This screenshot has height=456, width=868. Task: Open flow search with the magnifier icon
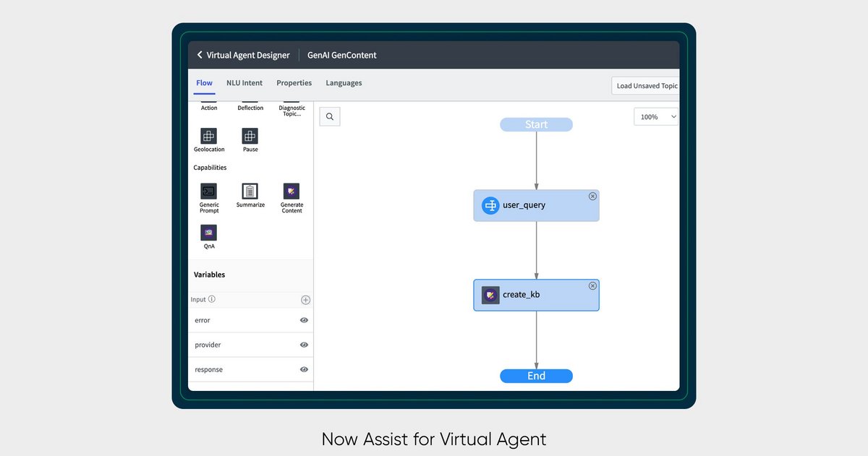pyautogui.click(x=329, y=116)
